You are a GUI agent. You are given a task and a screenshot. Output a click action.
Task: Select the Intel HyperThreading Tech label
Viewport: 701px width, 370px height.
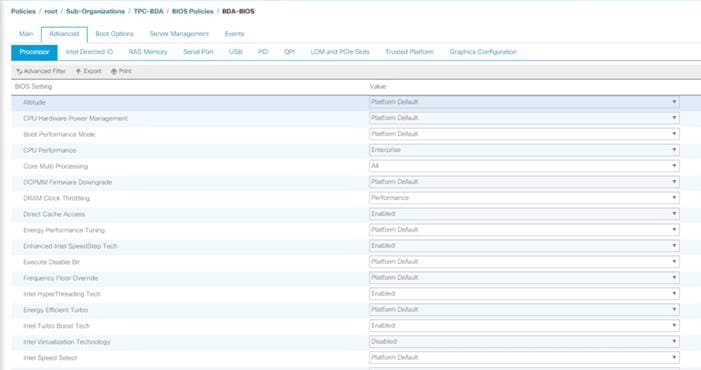click(62, 294)
